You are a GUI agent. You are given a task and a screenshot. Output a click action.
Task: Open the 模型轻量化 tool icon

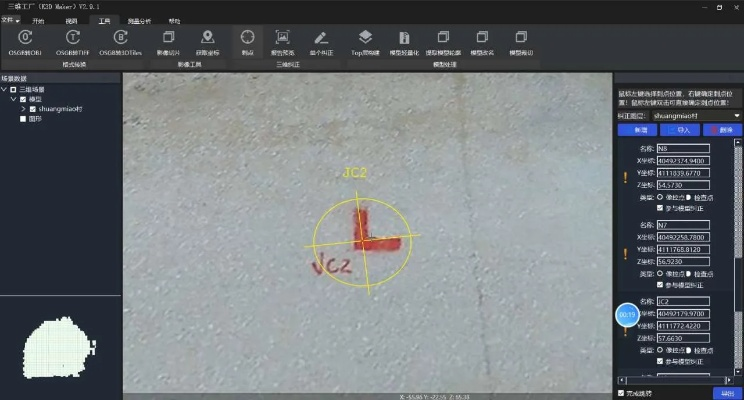point(404,39)
